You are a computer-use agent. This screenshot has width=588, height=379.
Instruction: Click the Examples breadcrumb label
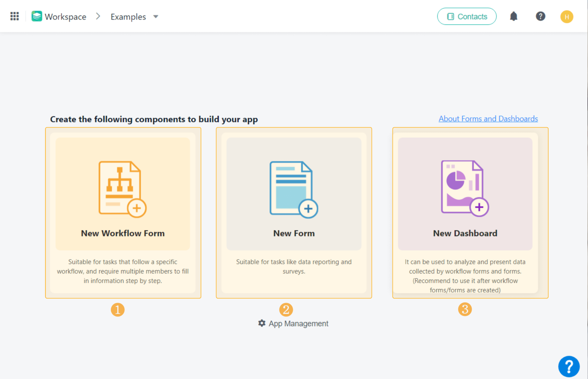128,16
